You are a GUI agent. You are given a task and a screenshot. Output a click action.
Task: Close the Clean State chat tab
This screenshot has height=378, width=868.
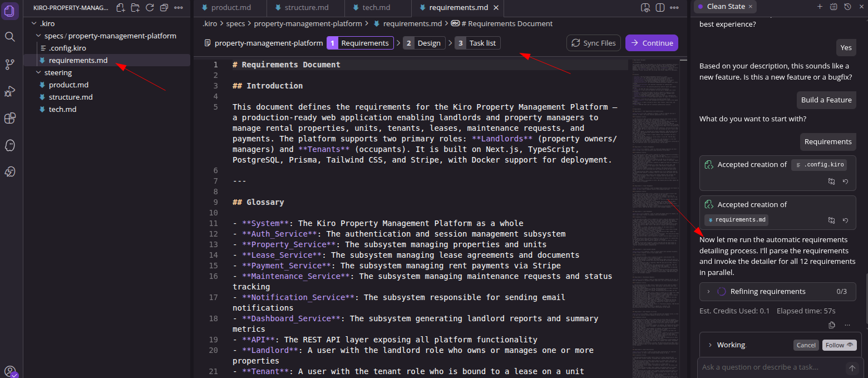pyautogui.click(x=751, y=7)
